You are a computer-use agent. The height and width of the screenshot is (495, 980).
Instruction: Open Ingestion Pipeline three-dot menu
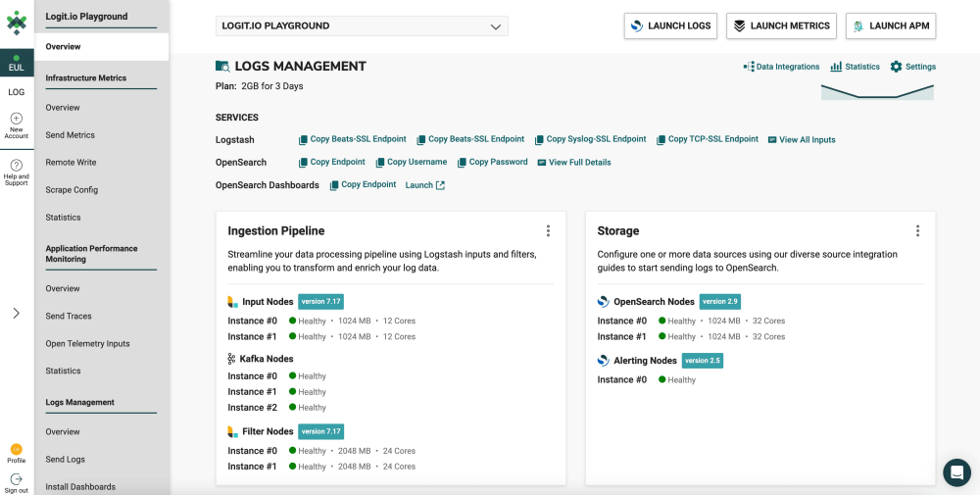point(548,231)
